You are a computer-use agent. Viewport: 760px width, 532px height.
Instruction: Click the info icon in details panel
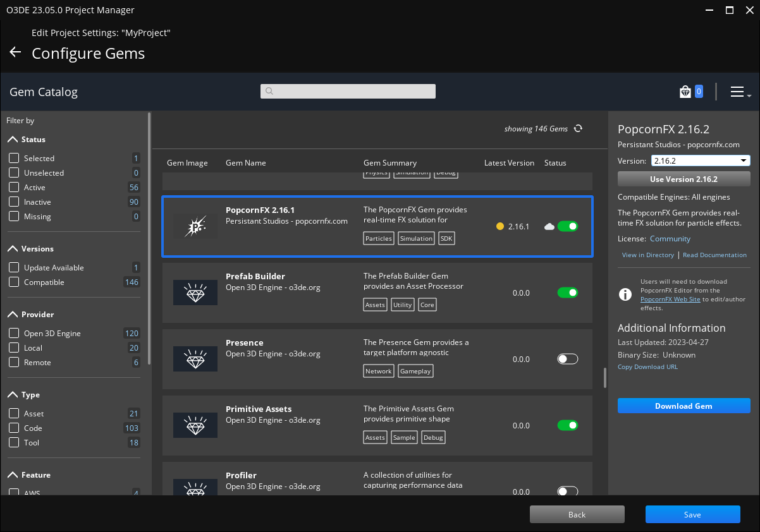click(x=625, y=294)
